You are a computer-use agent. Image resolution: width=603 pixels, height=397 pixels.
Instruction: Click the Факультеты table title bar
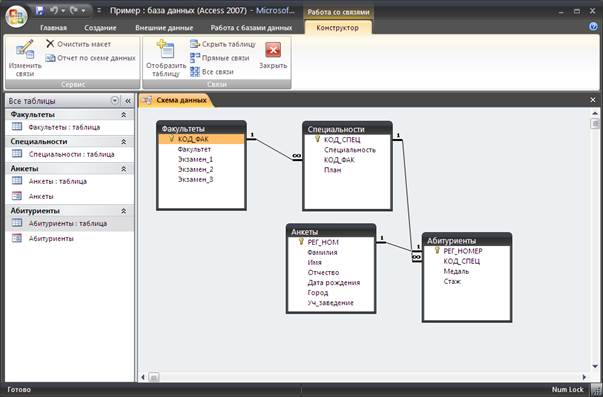tap(202, 128)
